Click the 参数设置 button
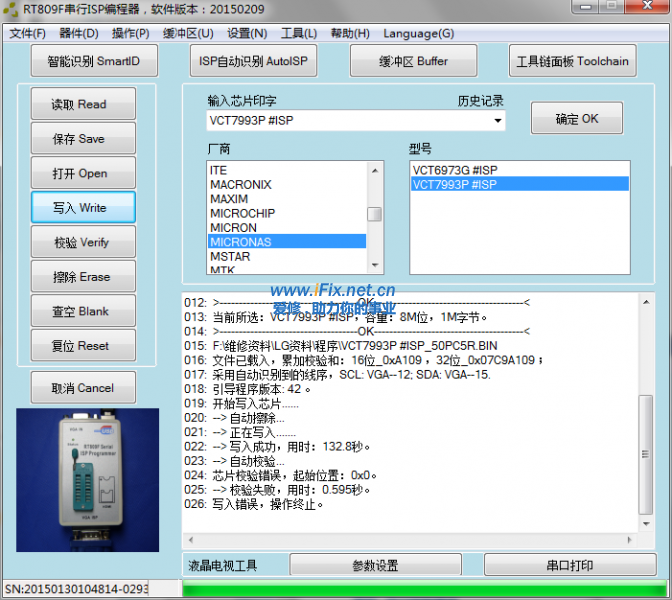Viewport: 672px width, 600px height. coord(375,565)
